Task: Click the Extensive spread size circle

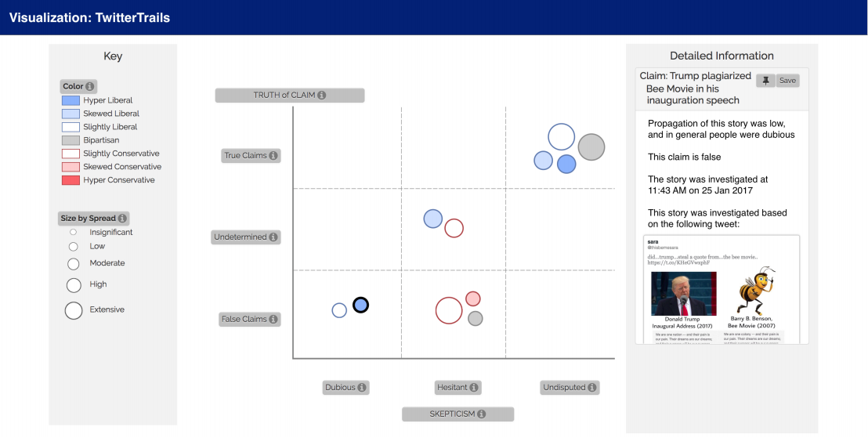Action: [x=74, y=310]
